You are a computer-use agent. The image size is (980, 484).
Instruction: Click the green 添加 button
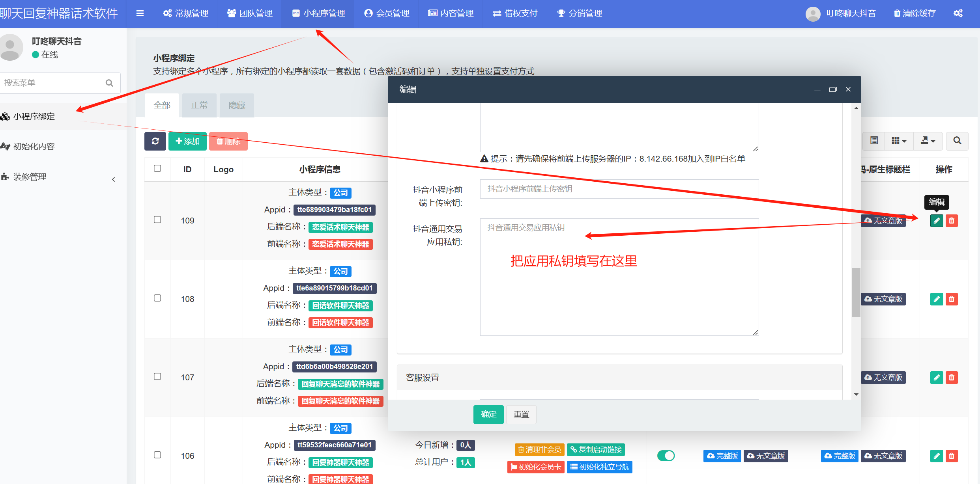coord(187,141)
